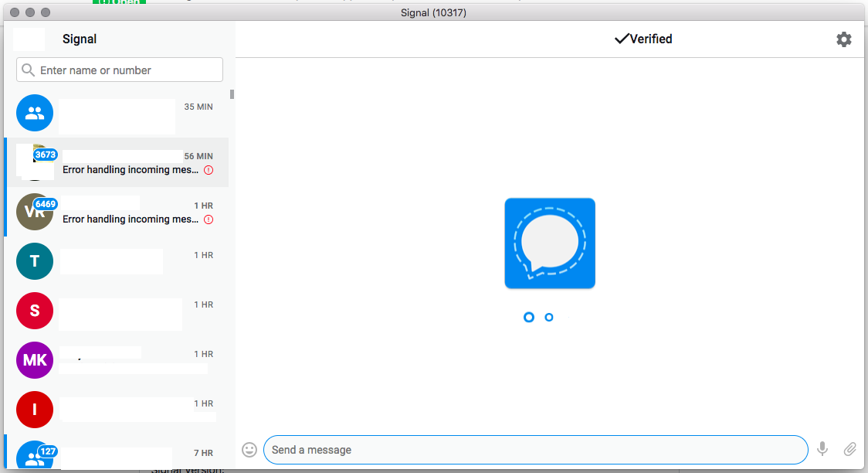Open the paperclip attachment icon

850,449
